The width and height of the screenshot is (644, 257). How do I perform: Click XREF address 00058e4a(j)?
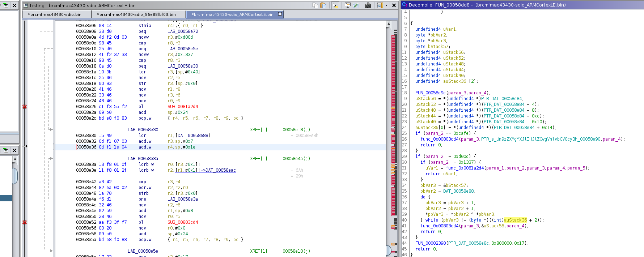[296, 159]
